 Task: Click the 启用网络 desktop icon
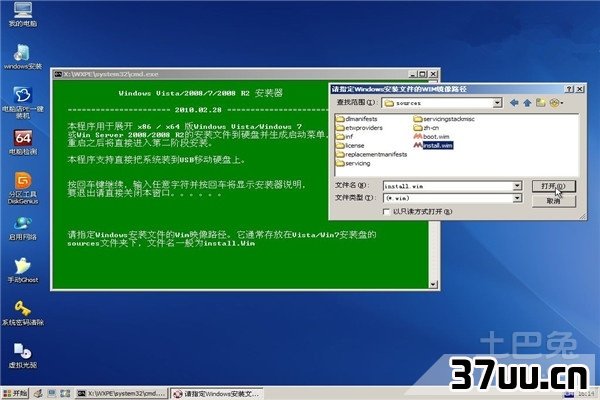click(23, 228)
